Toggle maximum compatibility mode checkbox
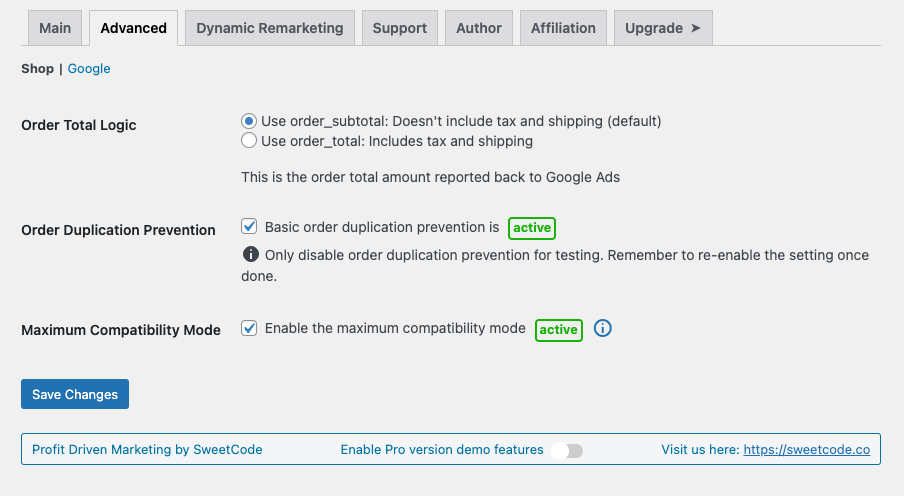 249,328
